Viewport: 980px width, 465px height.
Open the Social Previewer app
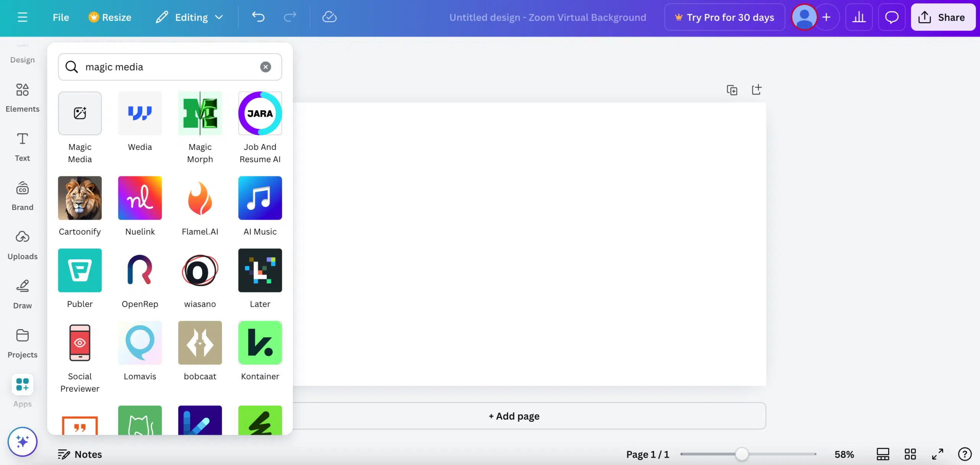point(80,357)
